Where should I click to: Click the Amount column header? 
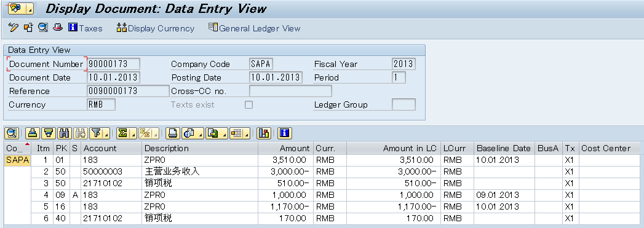click(286, 149)
